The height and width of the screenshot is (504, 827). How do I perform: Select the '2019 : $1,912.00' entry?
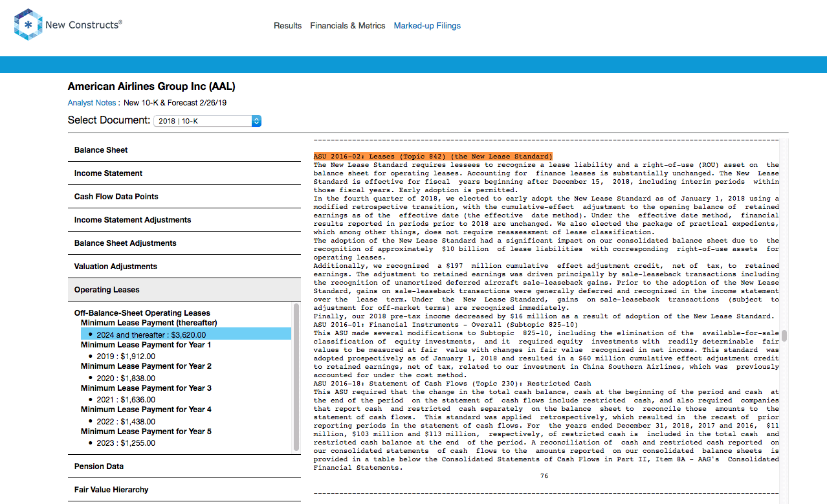point(126,356)
